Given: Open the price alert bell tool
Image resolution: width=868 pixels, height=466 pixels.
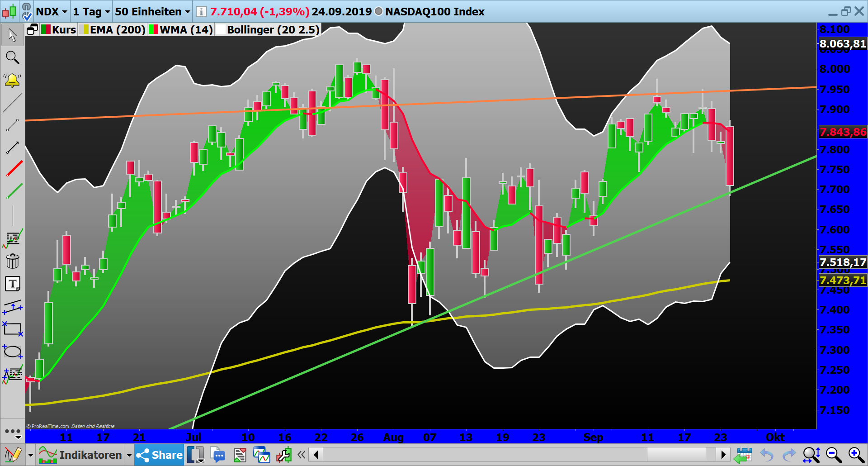Looking at the screenshot, I should [13, 80].
